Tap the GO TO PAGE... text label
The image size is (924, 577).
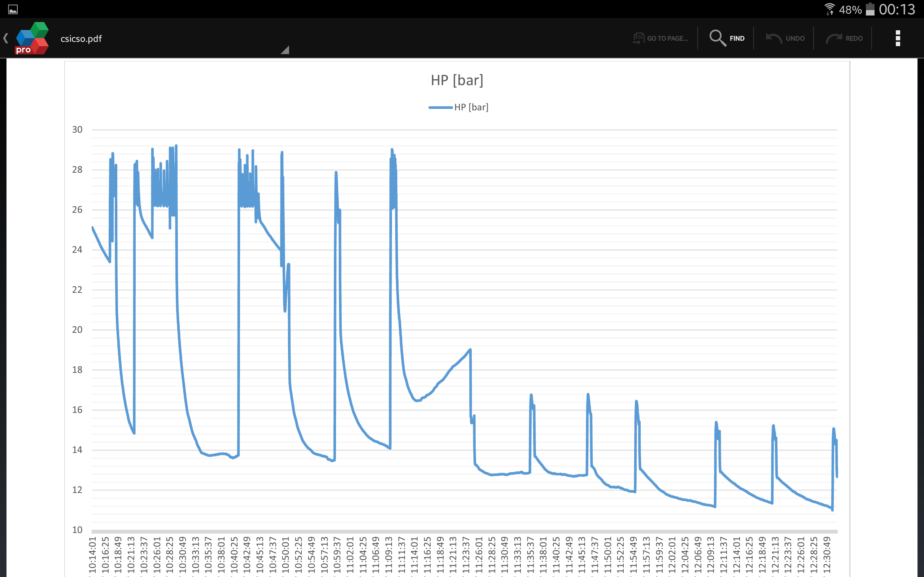pos(667,39)
